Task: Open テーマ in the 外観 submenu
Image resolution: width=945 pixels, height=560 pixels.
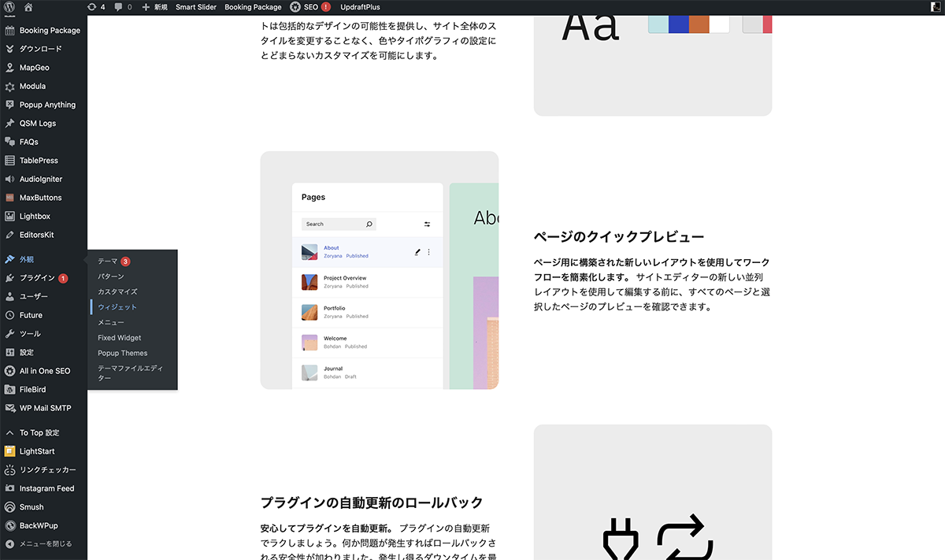Action: [108, 261]
